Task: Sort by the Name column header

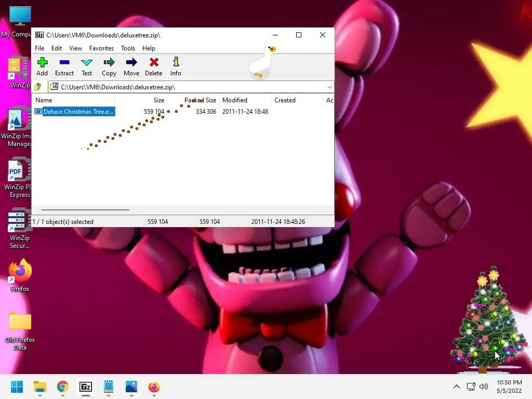Action: [74, 100]
